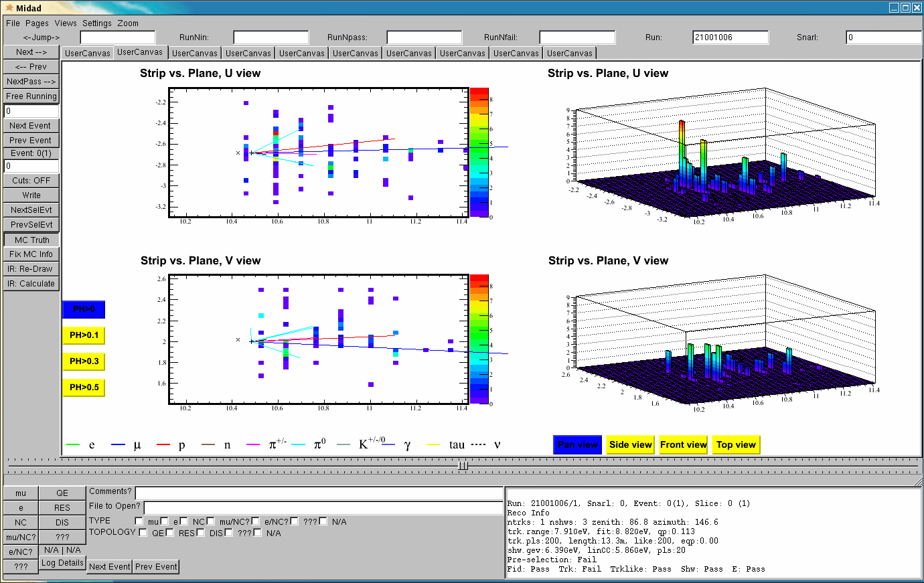
Task: Click the NextPass --> button
Action: click(31, 82)
